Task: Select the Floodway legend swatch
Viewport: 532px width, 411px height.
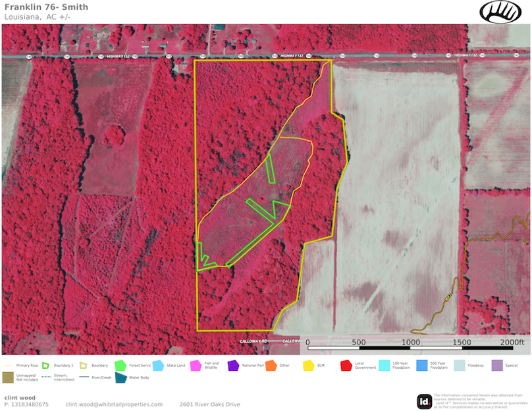Action: pyautogui.click(x=459, y=365)
